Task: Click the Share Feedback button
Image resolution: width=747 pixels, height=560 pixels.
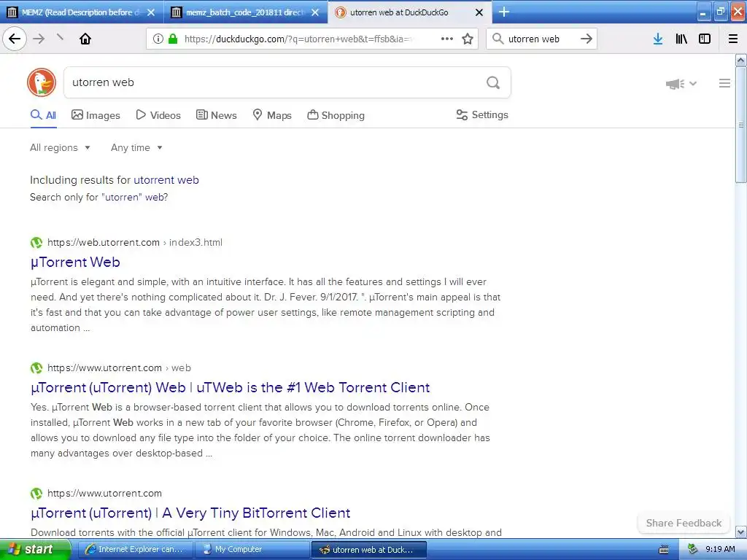Action: point(684,523)
